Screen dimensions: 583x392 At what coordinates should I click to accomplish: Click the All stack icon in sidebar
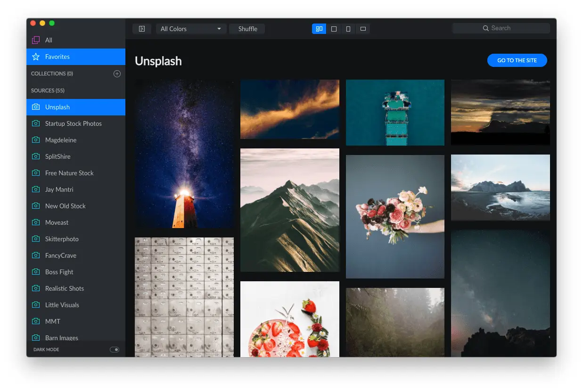pos(36,40)
